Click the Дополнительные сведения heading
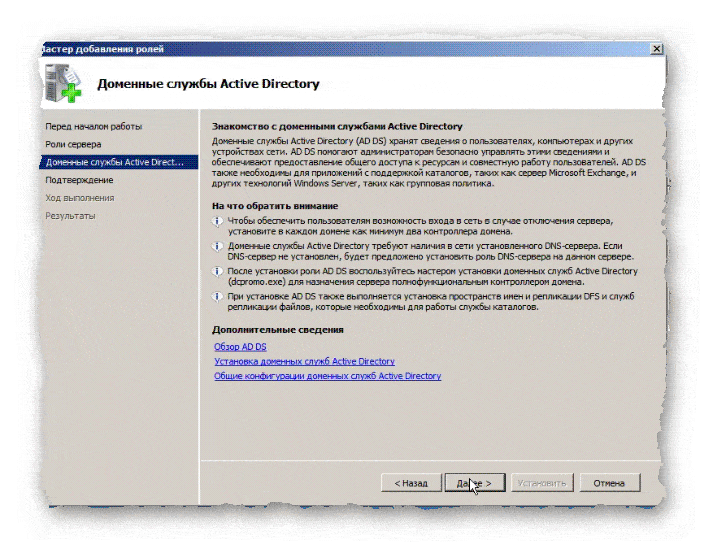Viewport: 704px width, 544px height. pyautogui.click(x=277, y=330)
